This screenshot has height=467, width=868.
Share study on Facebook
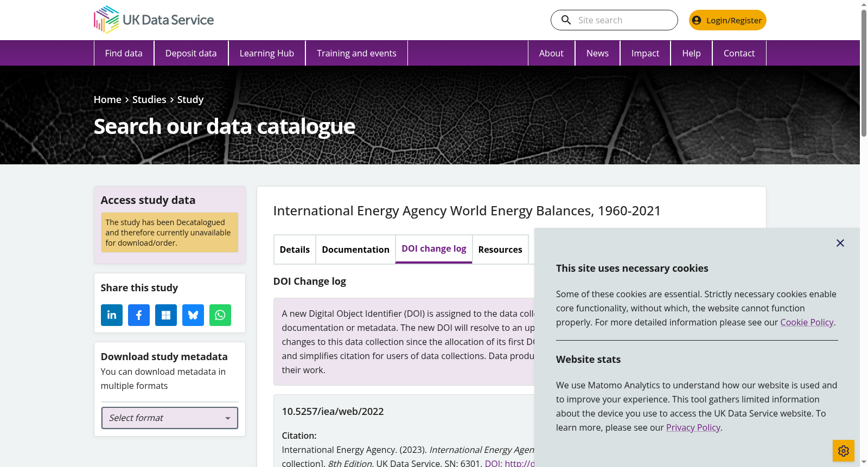[x=139, y=315]
